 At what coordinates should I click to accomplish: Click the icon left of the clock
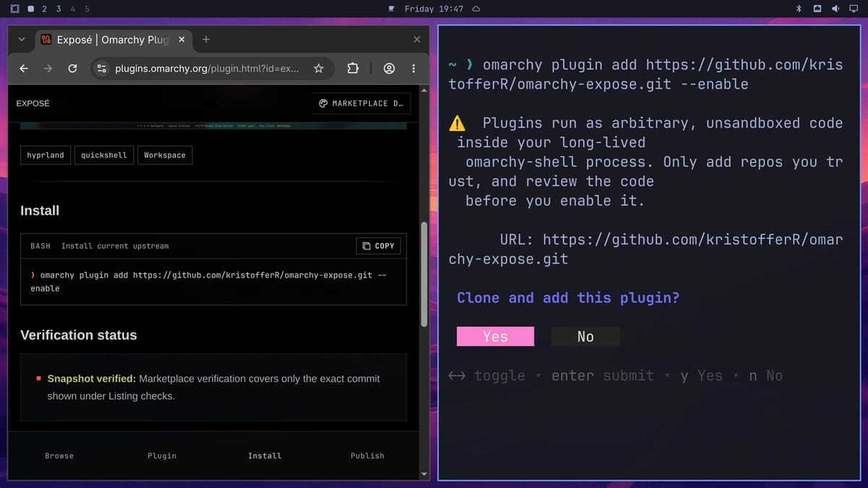click(391, 9)
